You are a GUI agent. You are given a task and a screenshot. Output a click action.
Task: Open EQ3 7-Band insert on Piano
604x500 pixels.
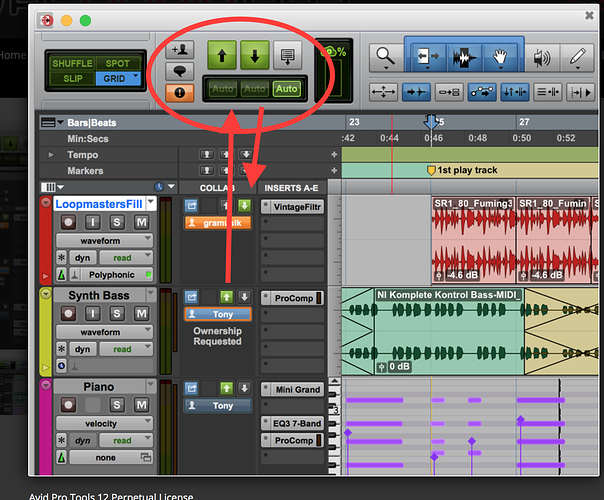[293, 423]
